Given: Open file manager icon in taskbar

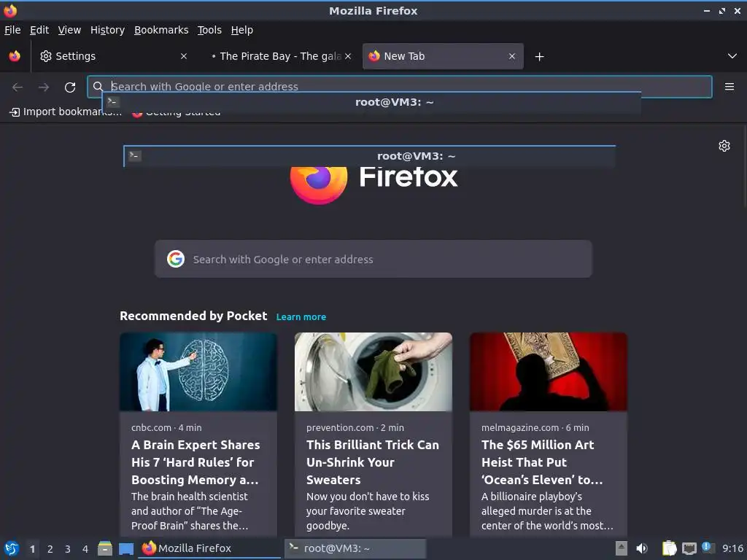Looking at the screenshot, I should click(x=105, y=548).
